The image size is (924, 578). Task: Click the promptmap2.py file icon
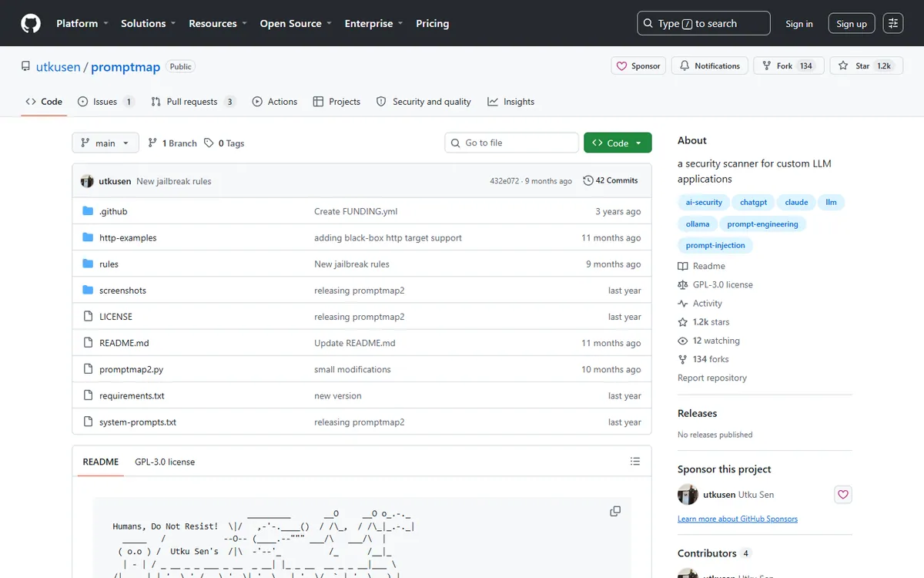(87, 369)
